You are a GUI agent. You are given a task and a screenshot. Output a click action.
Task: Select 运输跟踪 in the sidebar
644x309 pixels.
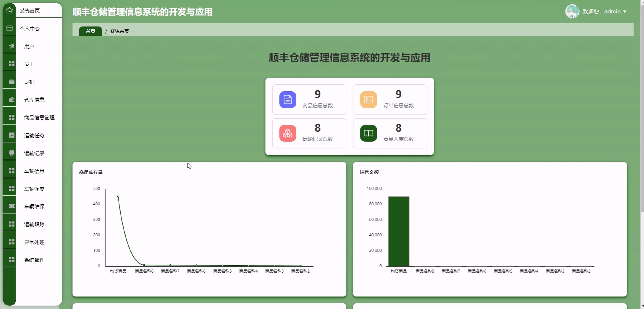(34, 224)
